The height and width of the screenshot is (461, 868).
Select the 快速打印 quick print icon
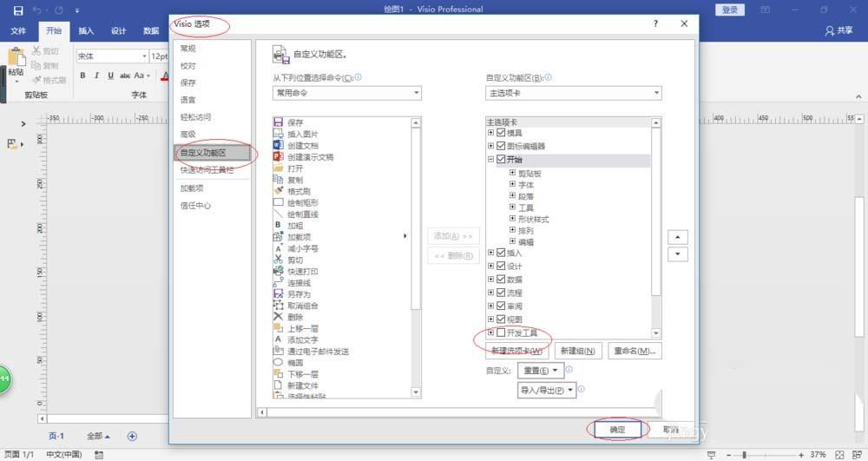pos(279,271)
